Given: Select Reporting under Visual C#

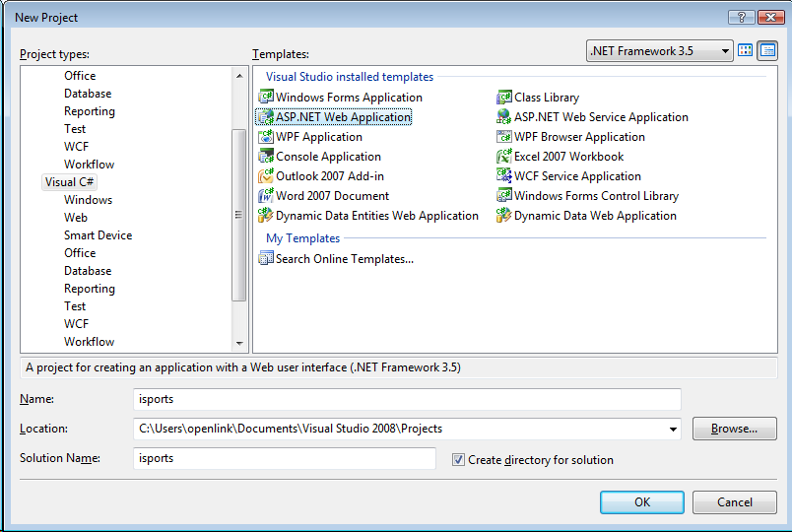Looking at the screenshot, I should pos(90,289).
